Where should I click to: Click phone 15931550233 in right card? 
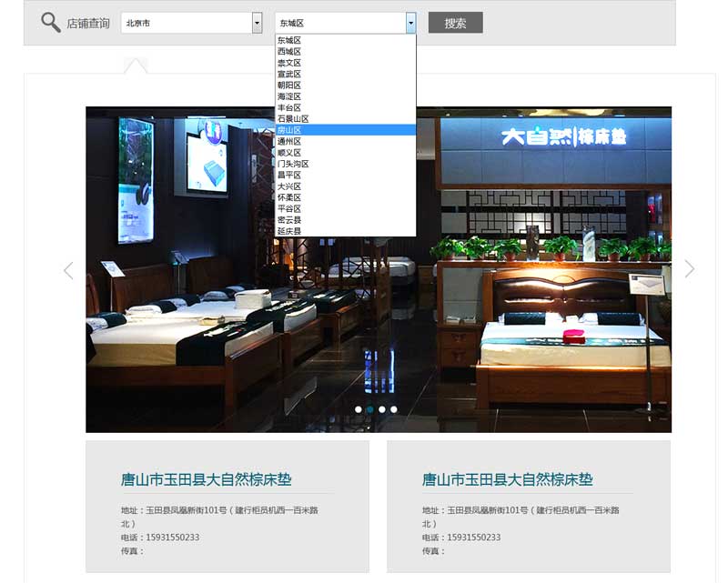pyautogui.click(x=474, y=537)
